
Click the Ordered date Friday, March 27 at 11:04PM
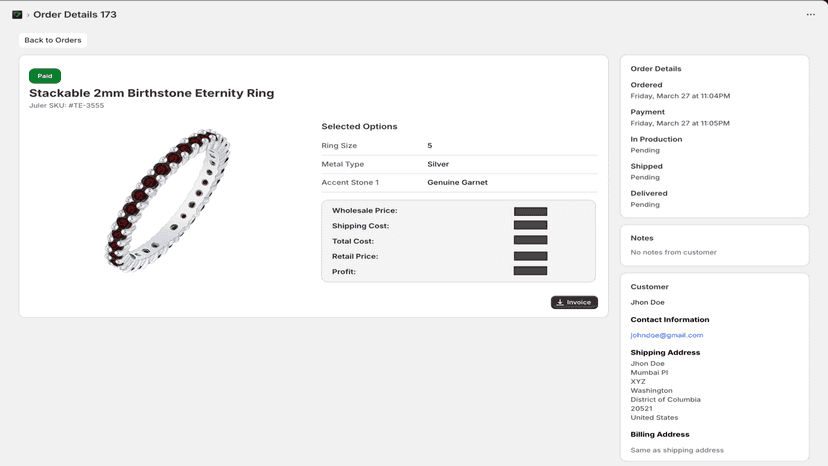[680, 96]
